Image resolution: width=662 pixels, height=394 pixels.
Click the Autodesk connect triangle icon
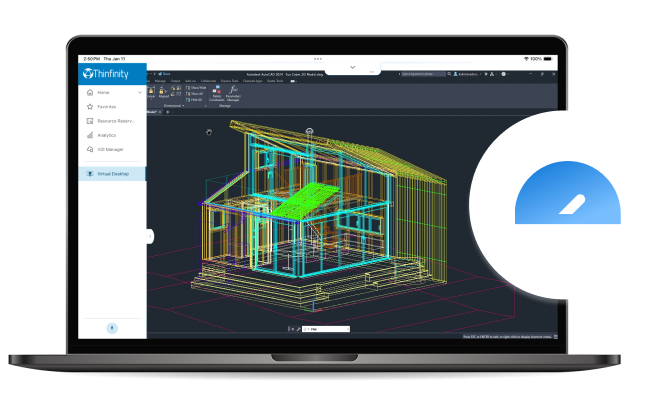[x=492, y=74]
